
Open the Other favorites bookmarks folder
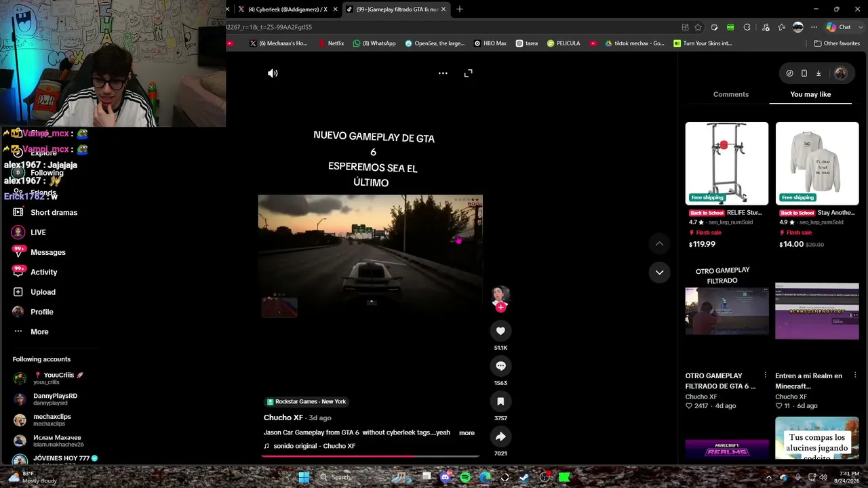[837, 43]
